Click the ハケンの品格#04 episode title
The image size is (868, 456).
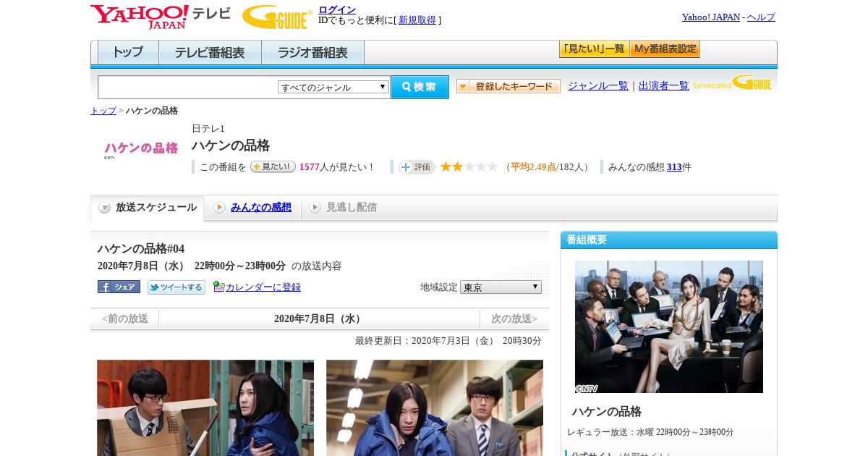pos(141,249)
